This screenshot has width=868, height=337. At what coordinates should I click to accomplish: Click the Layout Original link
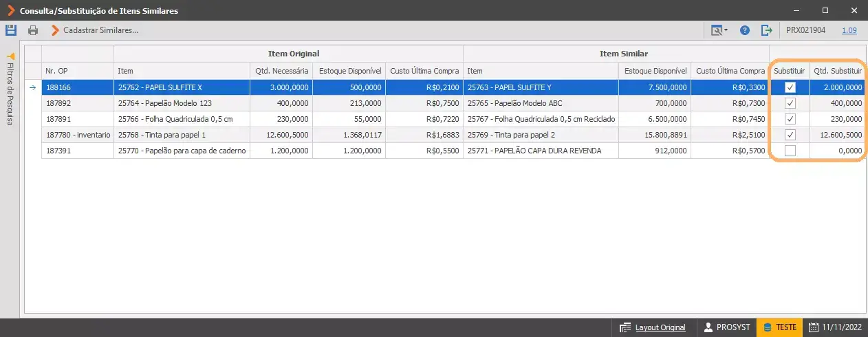660,327
